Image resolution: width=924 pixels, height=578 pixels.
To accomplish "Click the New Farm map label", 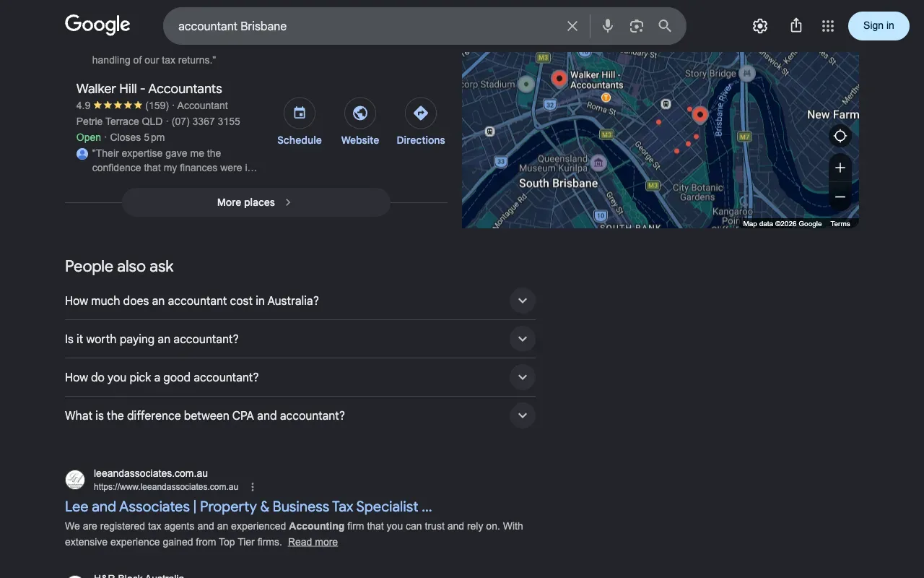I will (833, 114).
